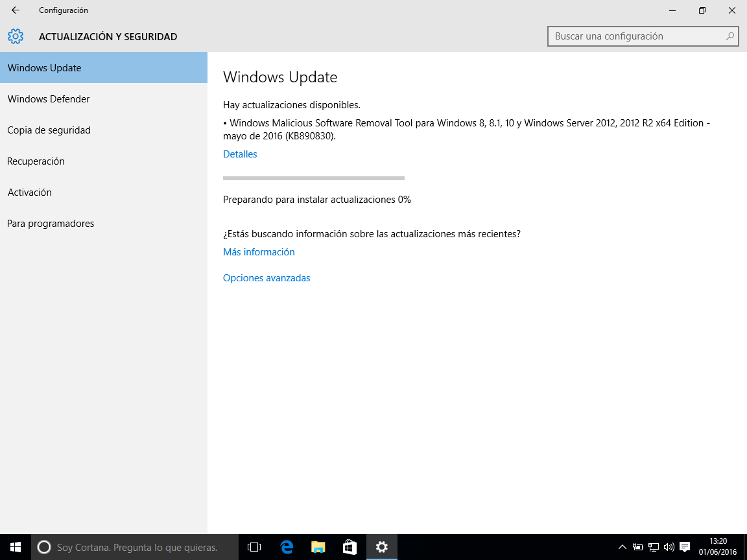Open the Recuperación section
Screen dimensions: 747x560
point(104,161)
